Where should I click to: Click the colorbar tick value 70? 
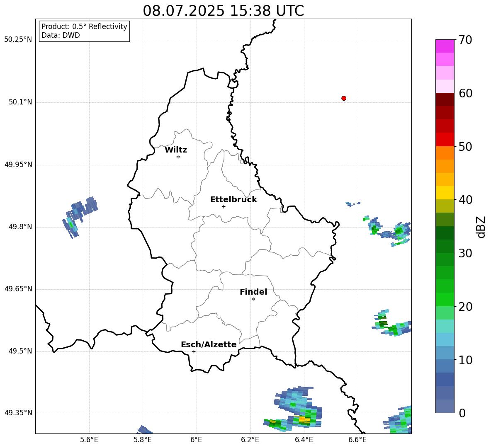(x=465, y=40)
